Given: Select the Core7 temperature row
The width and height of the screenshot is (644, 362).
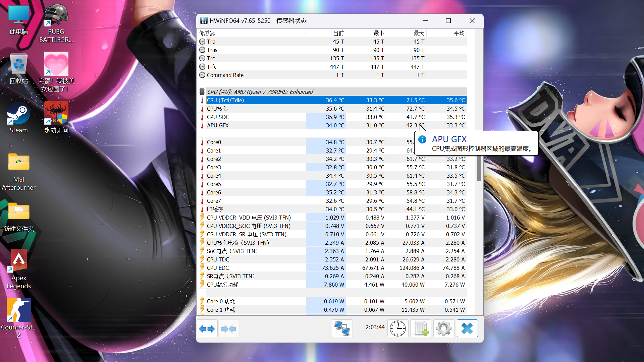Looking at the screenshot, I should pos(332,201).
